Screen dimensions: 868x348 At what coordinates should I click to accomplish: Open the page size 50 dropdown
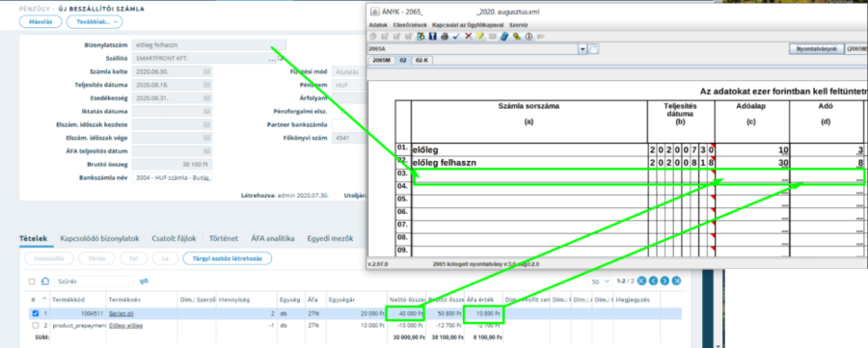click(601, 281)
